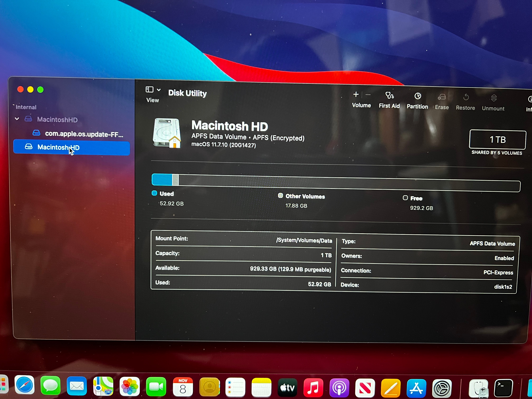This screenshot has height=399, width=532.
Task: Click the blue Used legend swatch
Action: coord(154,193)
